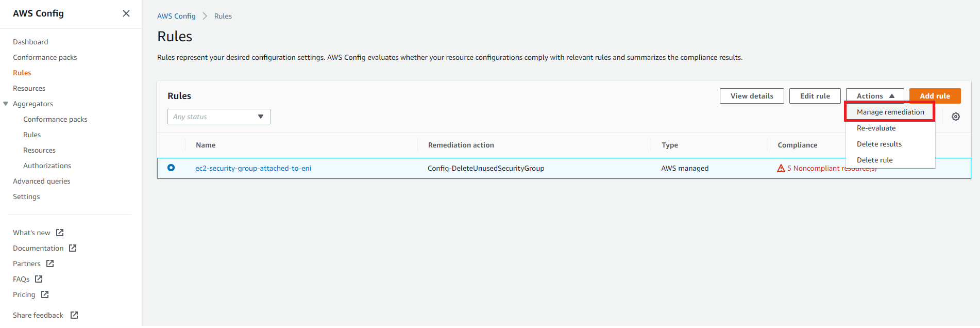
Task: Open Resources under Aggregators
Action: tap(39, 150)
